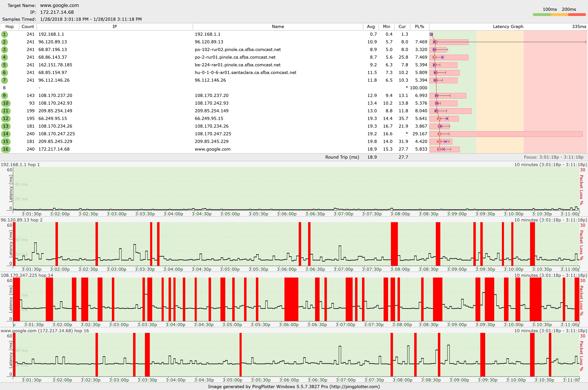Click the Count column header

click(28, 27)
